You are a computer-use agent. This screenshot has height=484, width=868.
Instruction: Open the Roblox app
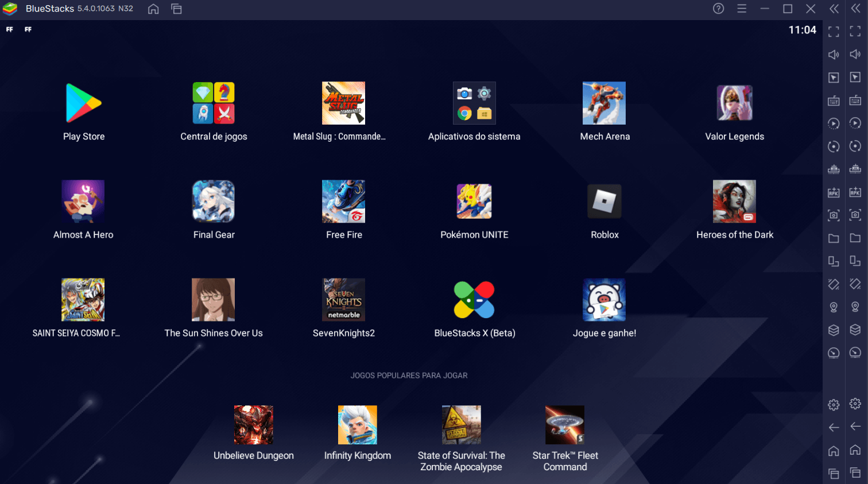coord(604,202)
